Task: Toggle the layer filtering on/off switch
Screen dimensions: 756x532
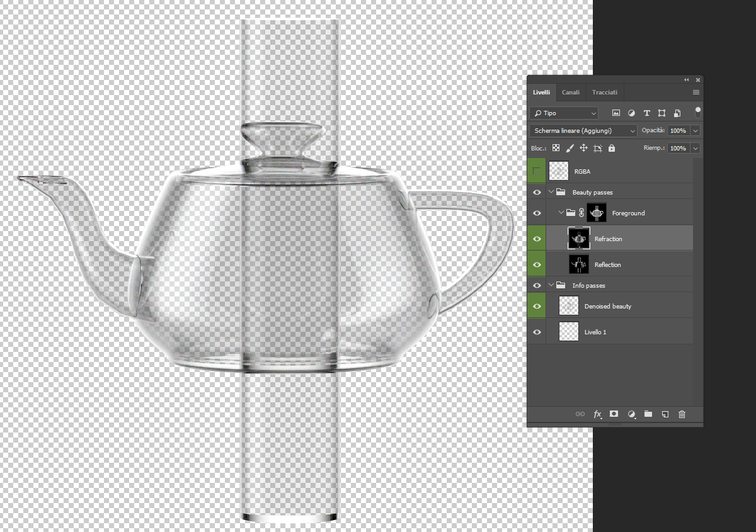Action: [698, 112]
